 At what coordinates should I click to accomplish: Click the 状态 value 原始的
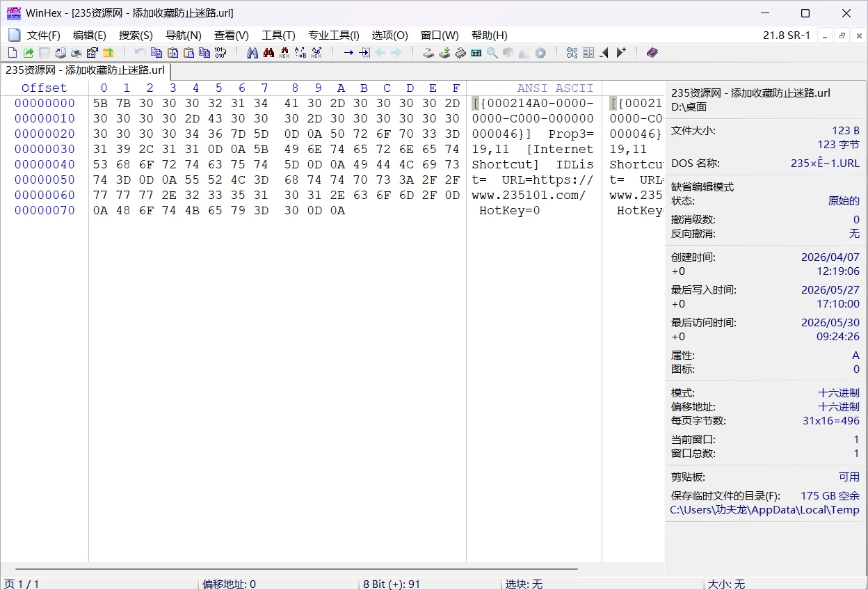(844, 200)
